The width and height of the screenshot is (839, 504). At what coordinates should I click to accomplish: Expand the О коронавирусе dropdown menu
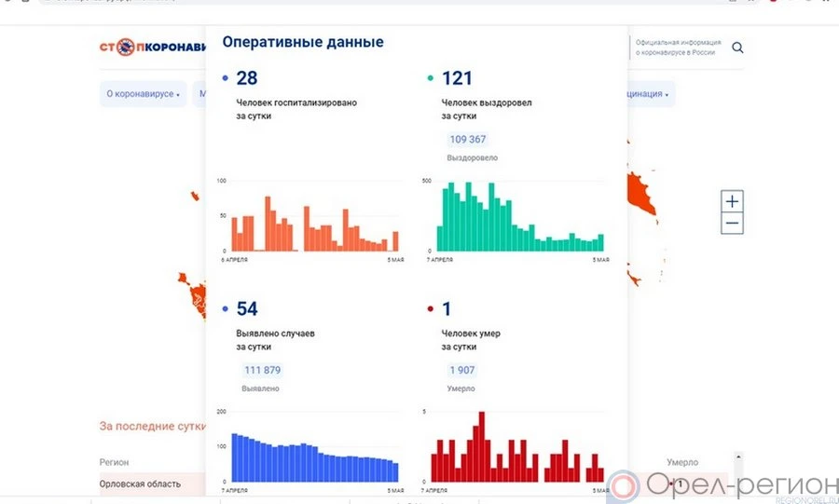coord(143,94)
